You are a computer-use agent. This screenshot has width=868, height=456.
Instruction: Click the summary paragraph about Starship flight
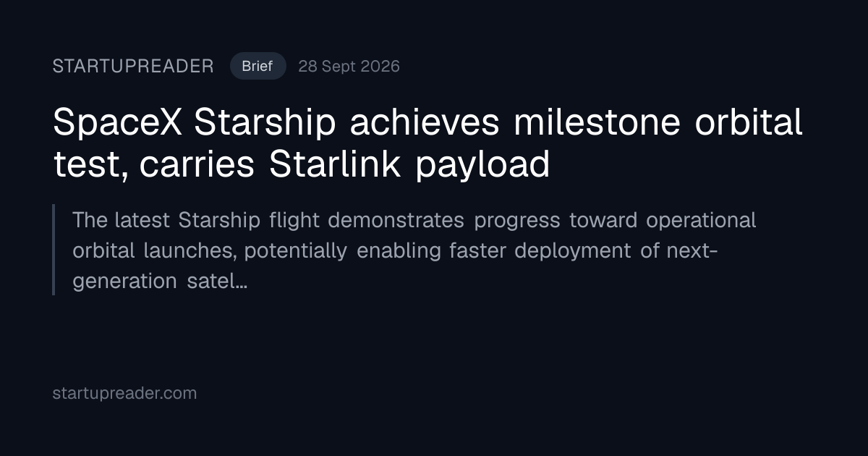(x=414, y=250)
